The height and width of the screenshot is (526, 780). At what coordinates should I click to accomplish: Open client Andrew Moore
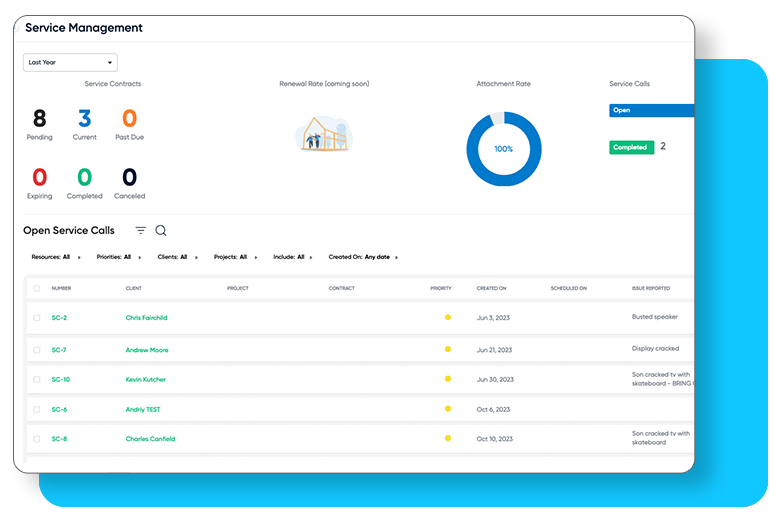(x=147, y=350)
